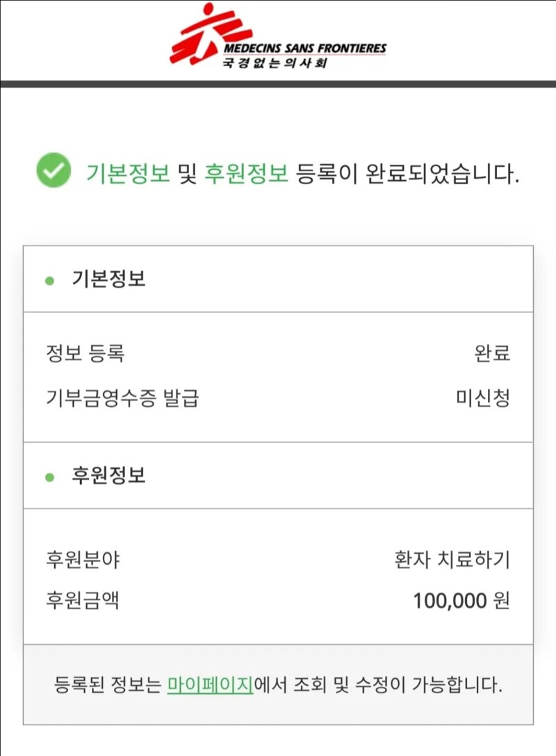The image size is (556, 756).
Task: Click the green bullet beside 후원정보 header
Action: point(49,477)
